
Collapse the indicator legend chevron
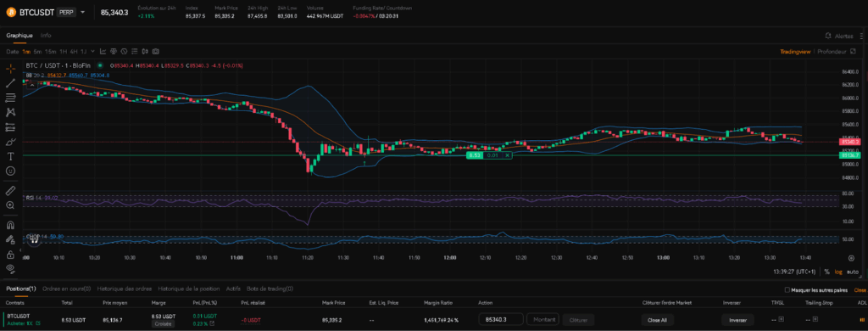[31, 85]
